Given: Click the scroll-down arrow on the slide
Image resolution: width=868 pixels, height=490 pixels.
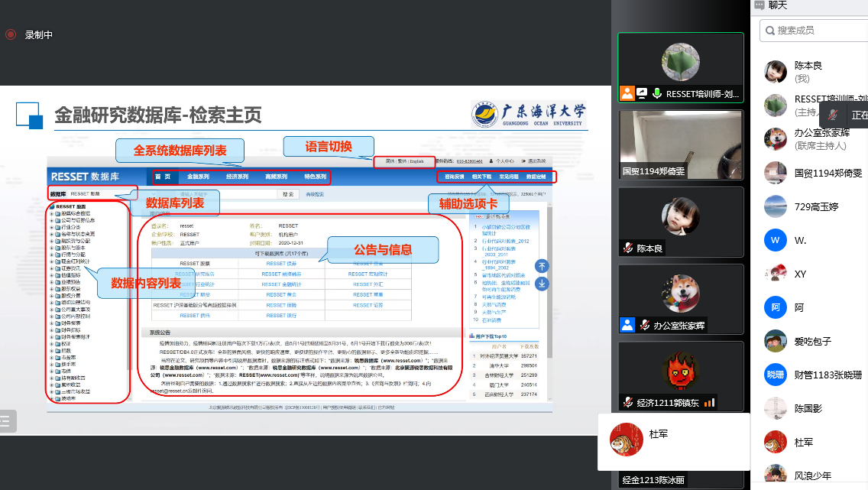Looking at the screenshot, I should [542, 284].
